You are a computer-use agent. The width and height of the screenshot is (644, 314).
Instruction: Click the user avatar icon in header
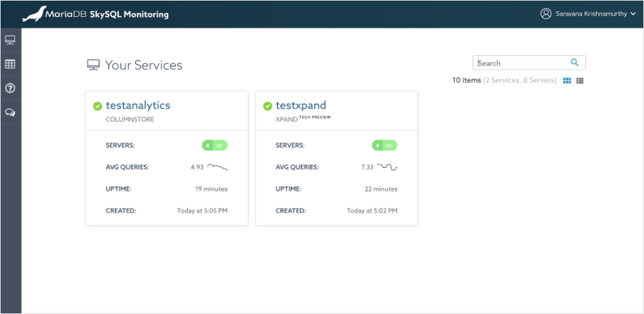click(x=546, y=13)
